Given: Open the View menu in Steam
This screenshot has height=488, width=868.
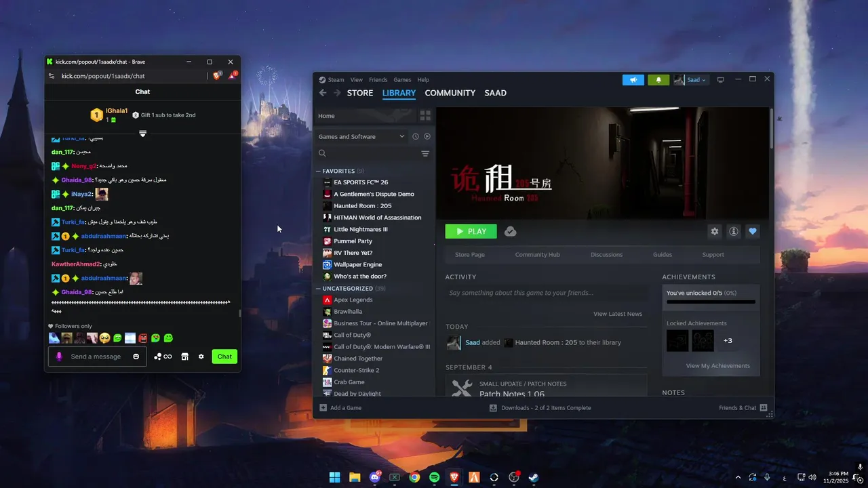Looking at the screenshot, I should pyautogui.click(x=356, y=80).
